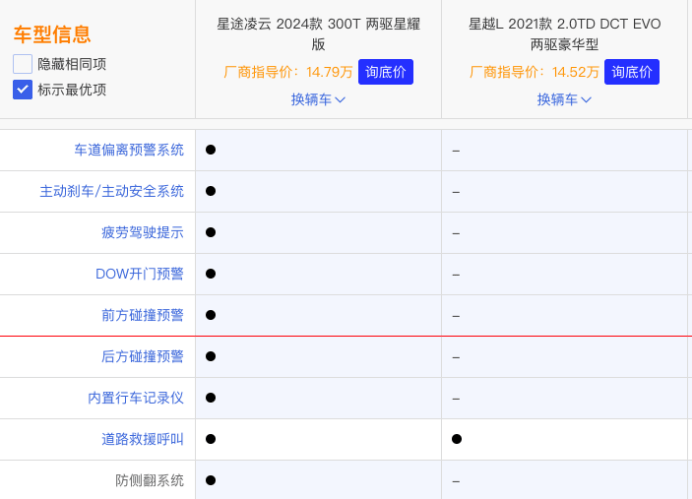Viewport: 692px width, 499px height.
Task: Click the 道路救援呼叫 feature link
Action: (142, 439)
